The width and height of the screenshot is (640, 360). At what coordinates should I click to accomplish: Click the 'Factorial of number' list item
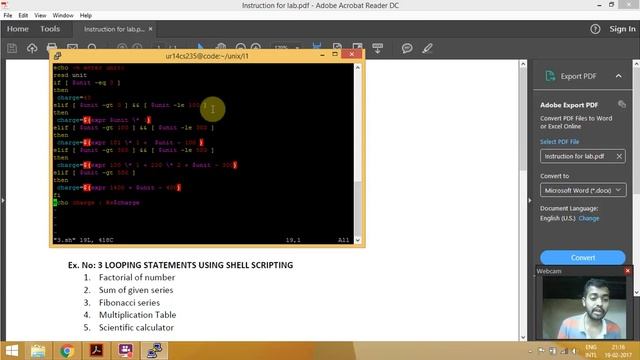(x=137, y=278)
